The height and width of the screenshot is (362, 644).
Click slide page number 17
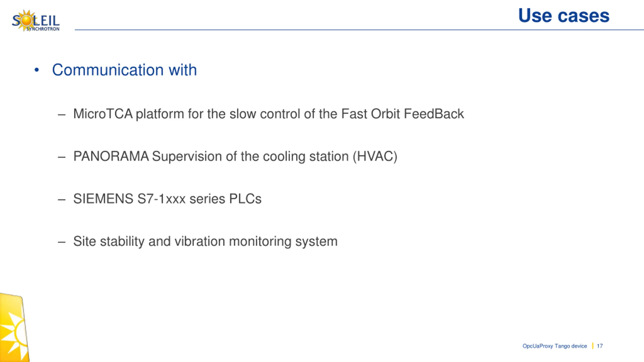pyautogui.click(x=600, y=346)
